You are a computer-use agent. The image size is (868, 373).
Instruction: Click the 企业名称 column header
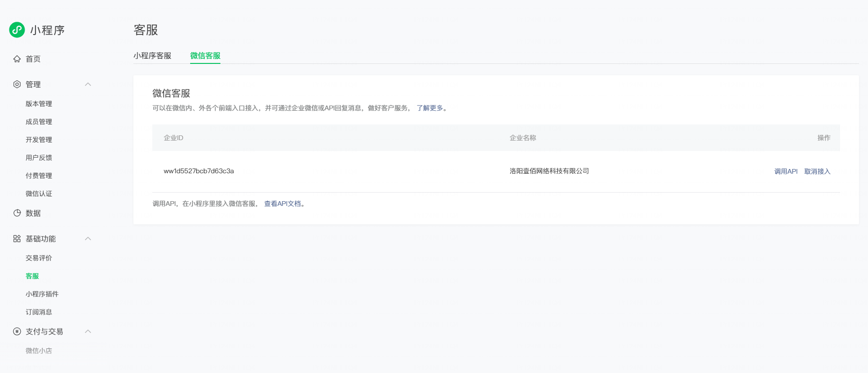point(523,138)
